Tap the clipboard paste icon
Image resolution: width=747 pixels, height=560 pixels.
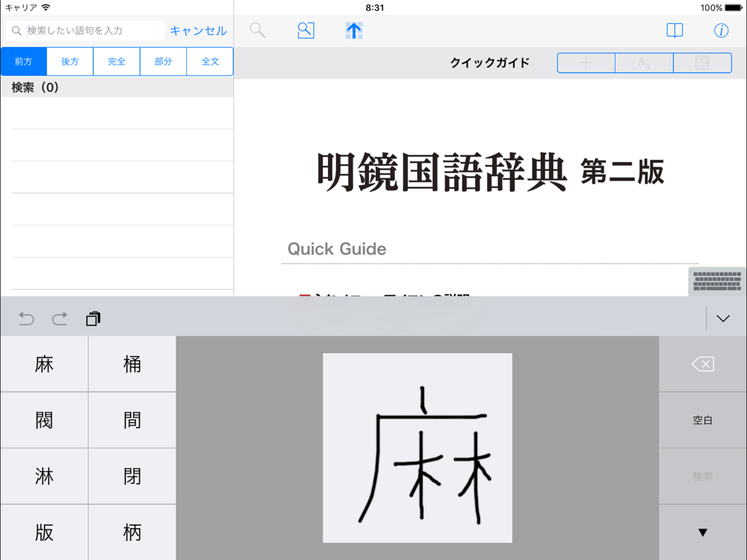93,319
